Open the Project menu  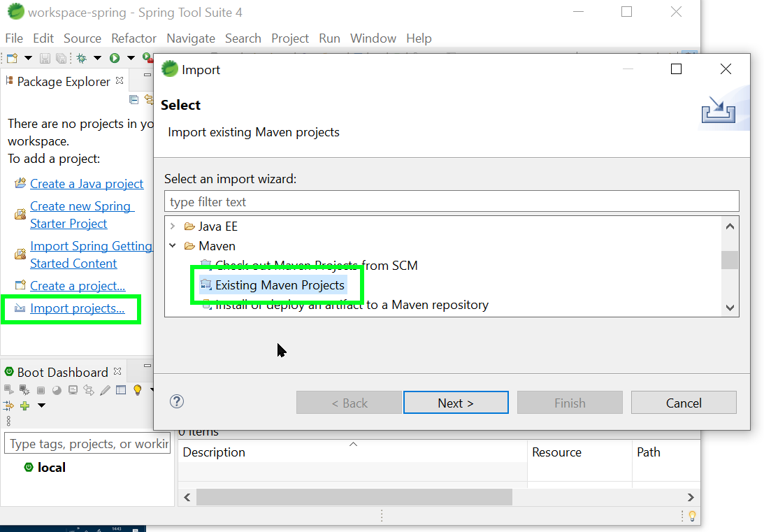290,38
